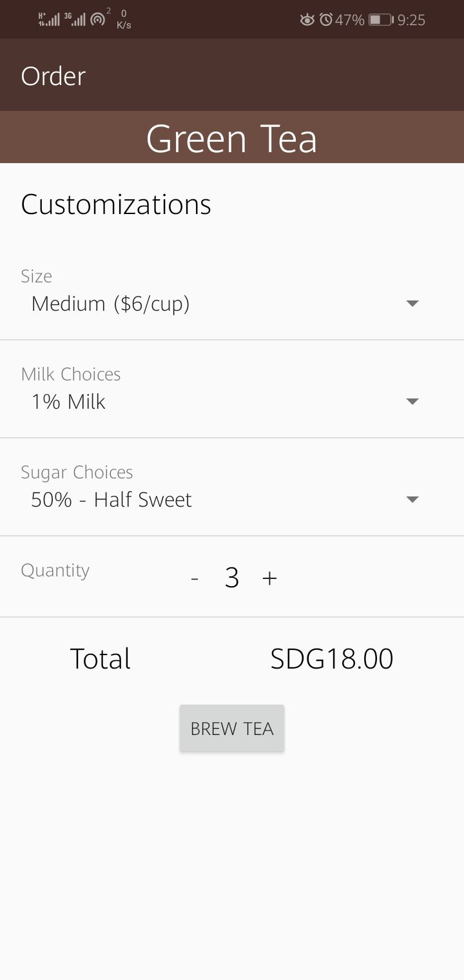This screenshot has width=464, height=980.
Task: Tap the battery icon in status bar
Action: click(x=381, y=20)
